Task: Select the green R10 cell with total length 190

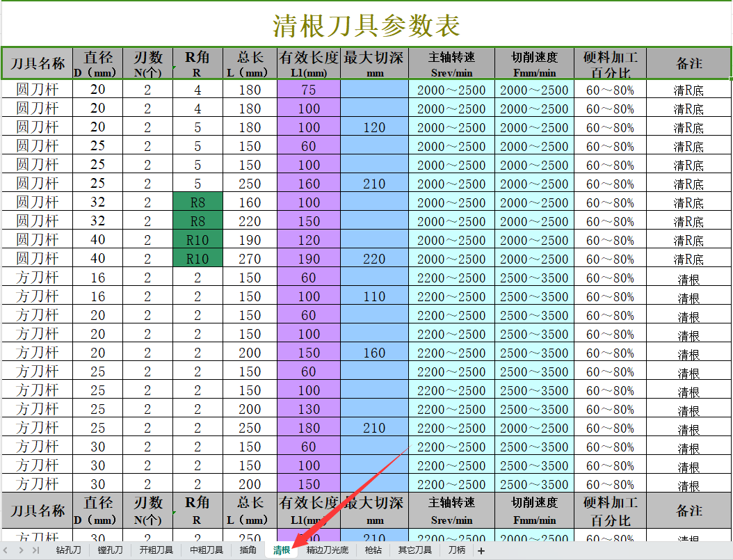Action: 198,239
